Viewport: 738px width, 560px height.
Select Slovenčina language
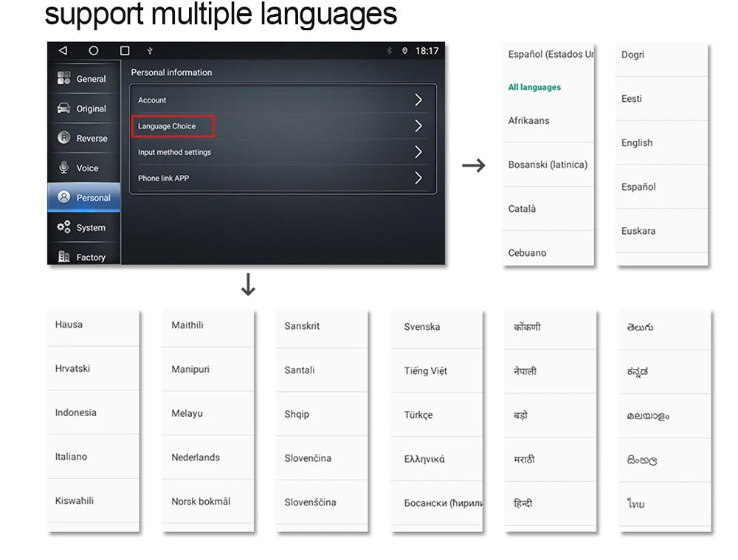[322, 458]
